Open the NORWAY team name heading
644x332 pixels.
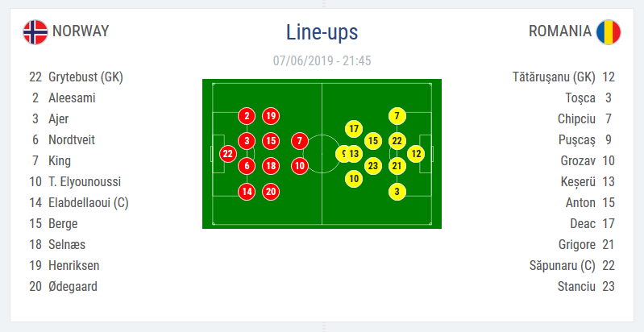pyautogui.click(x=81, y=31)
